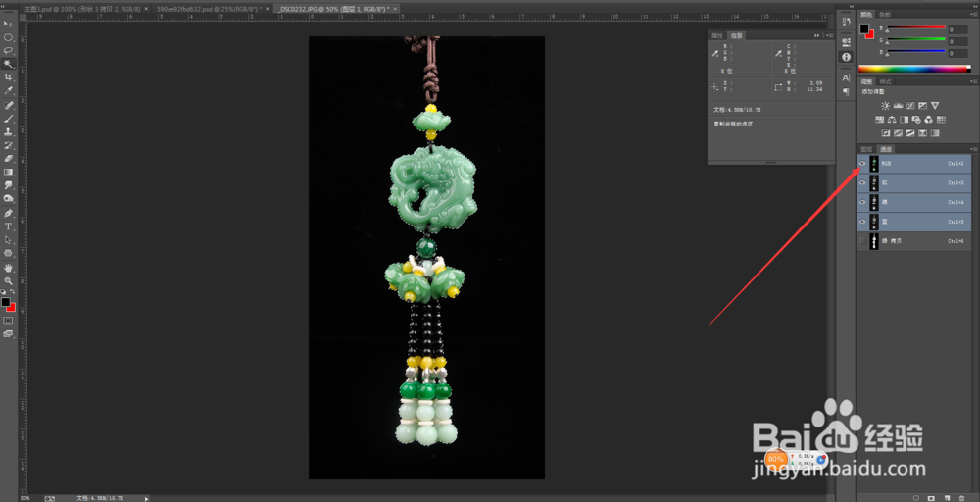Open the Paragraph panel icon
Screen dimensions: 980x502
[x=846, y=92]
